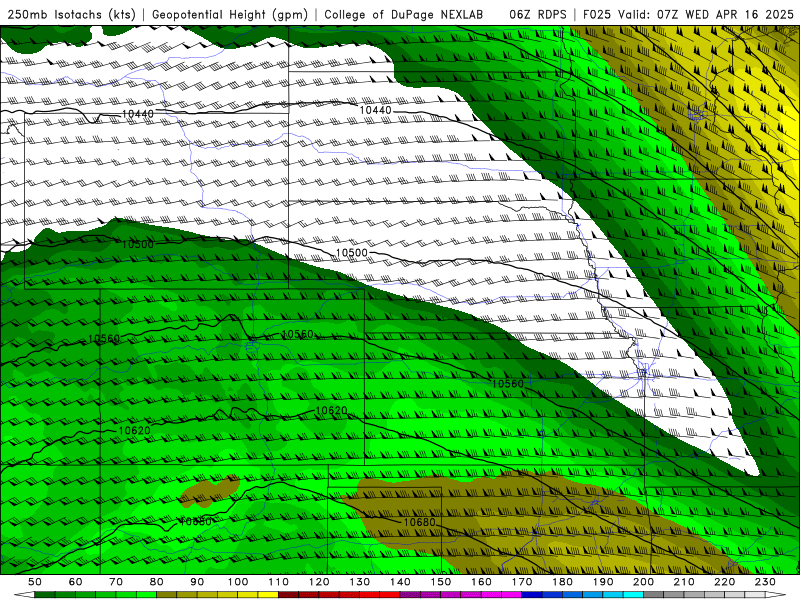Click the 160 value on the color scale
Screen dimensions: 800x600
482,582
